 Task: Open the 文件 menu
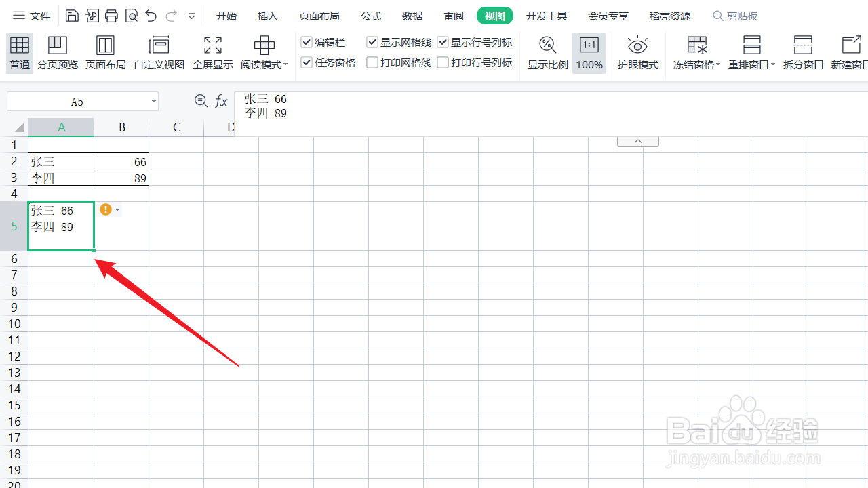[x=32, y=16]
